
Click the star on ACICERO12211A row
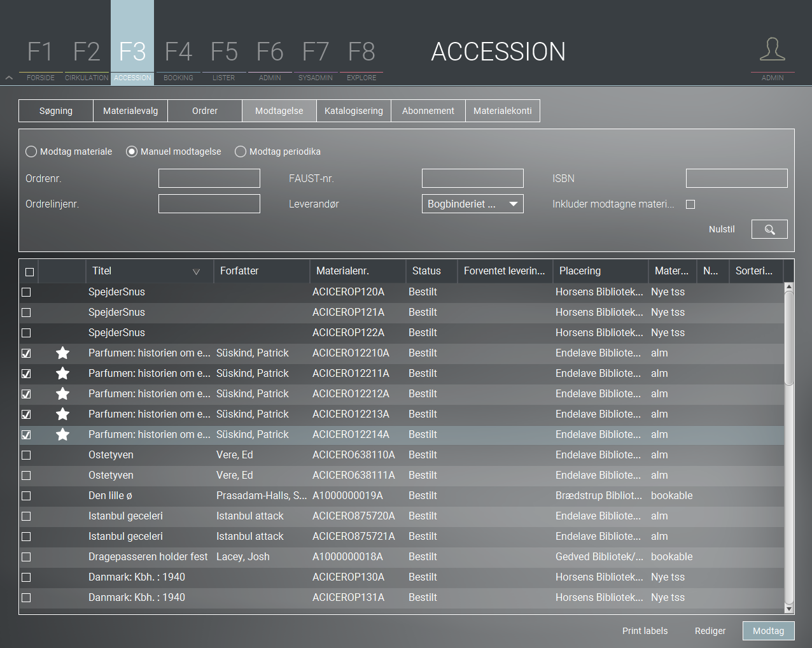[x=62, y=373]
